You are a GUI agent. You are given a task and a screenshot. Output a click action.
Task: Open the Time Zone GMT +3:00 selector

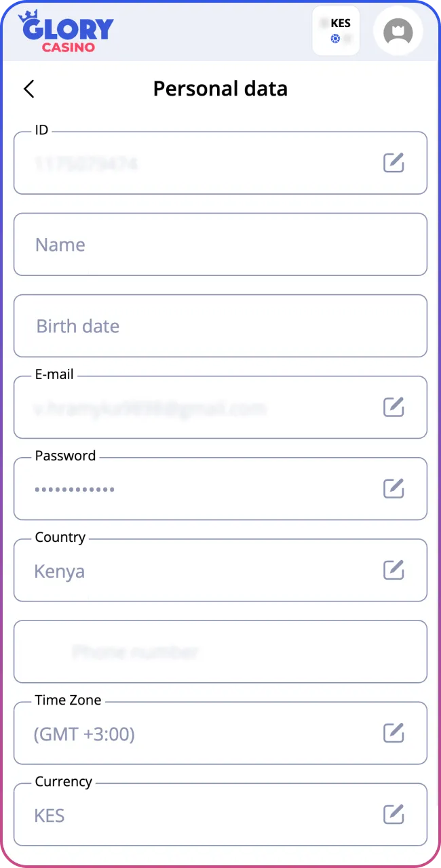220,732
